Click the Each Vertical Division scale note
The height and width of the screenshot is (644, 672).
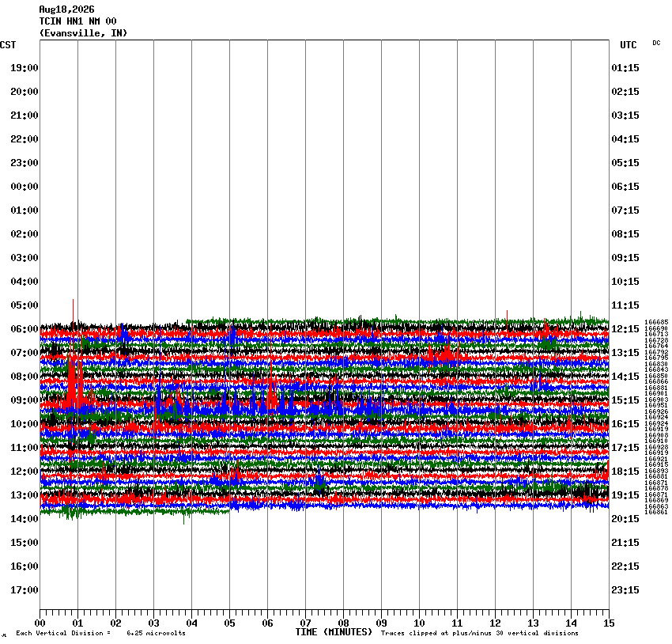click(100, 633)
